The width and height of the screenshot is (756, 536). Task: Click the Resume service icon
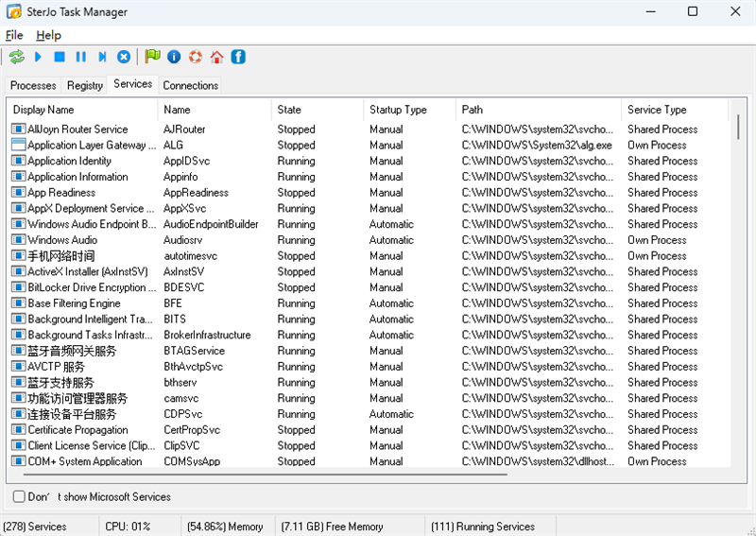tap(102, 57)
